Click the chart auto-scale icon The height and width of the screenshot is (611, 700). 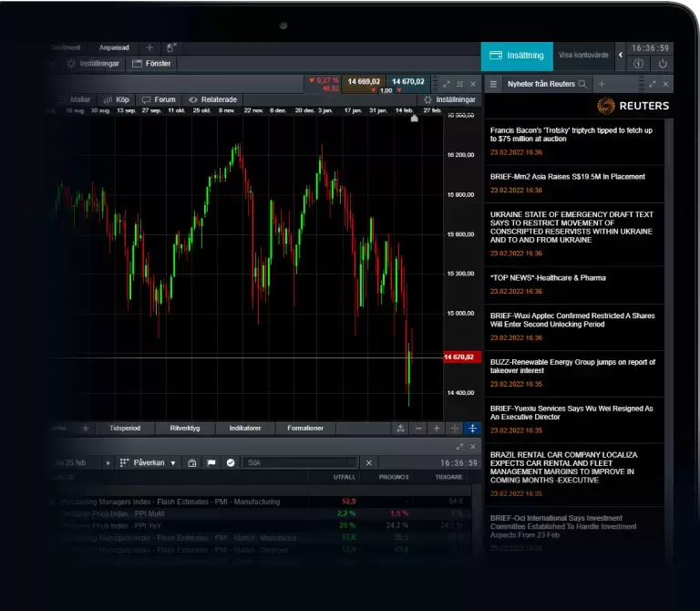(400, 429)
